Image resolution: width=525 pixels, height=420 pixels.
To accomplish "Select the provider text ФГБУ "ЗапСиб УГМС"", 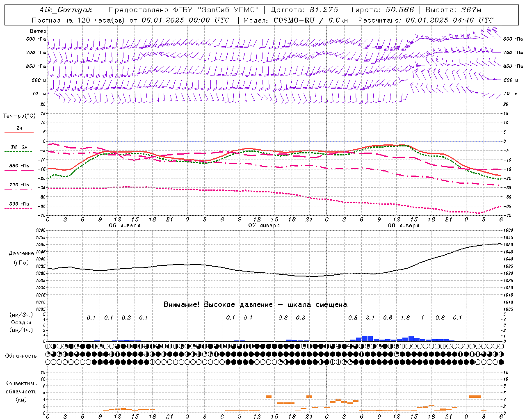I will click(x=216, y=10).
